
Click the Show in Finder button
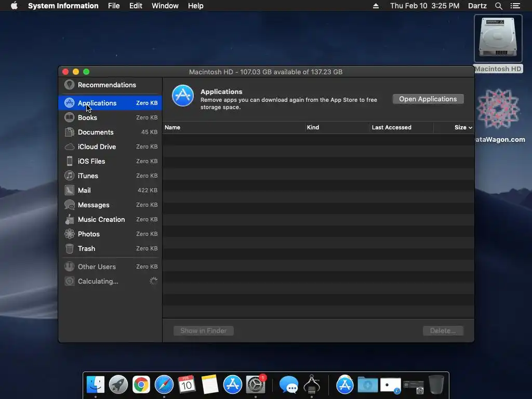pyautogui.click(x=203, y=330)
